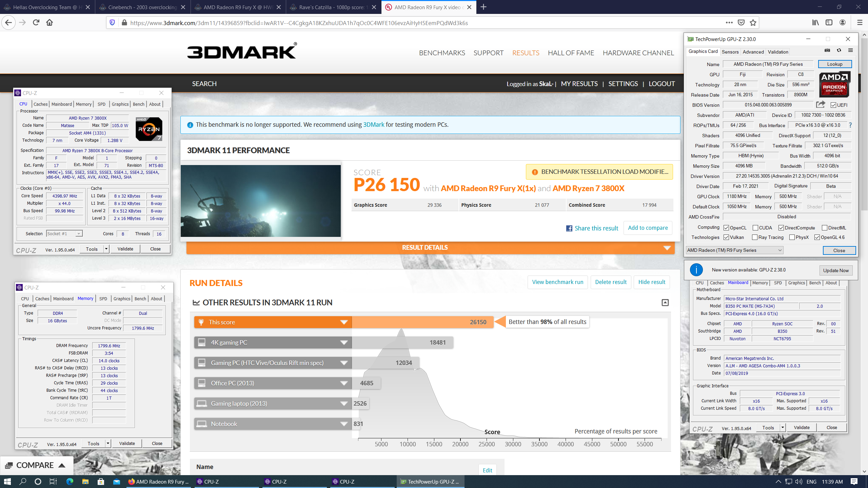Click Delete result button
The image size is (868, 488).
coord(611,282)
